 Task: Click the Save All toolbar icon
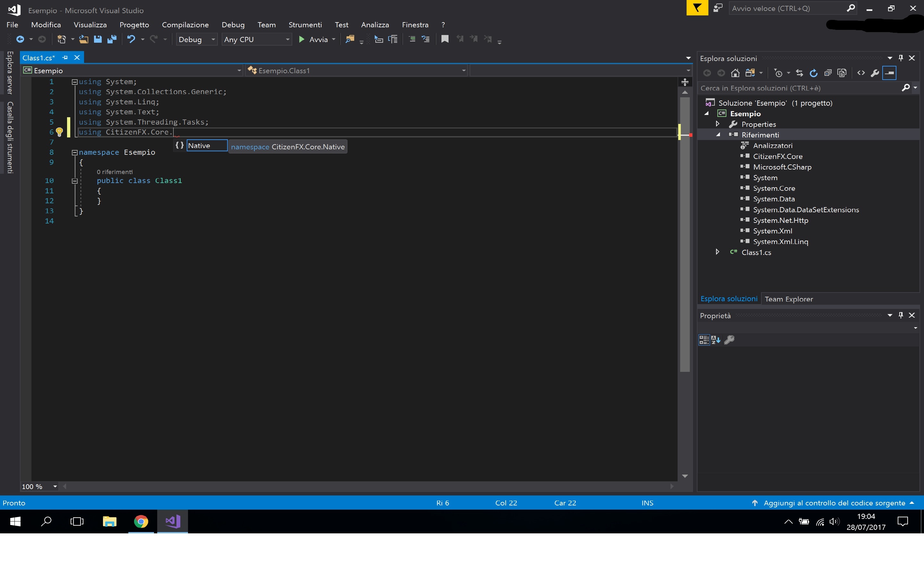112,39
